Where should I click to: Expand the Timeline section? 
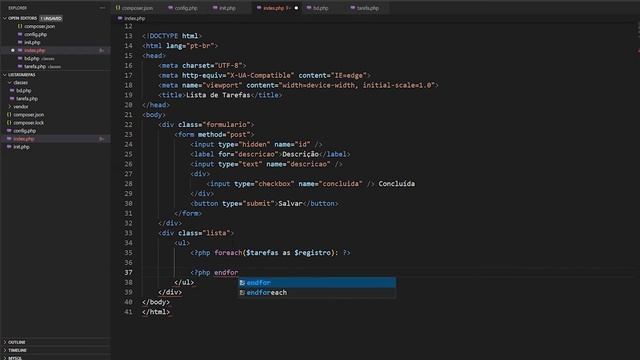point(5,350)
